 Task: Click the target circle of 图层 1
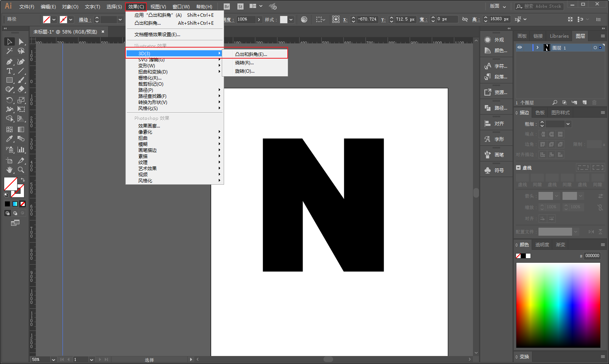pos(595,48)
